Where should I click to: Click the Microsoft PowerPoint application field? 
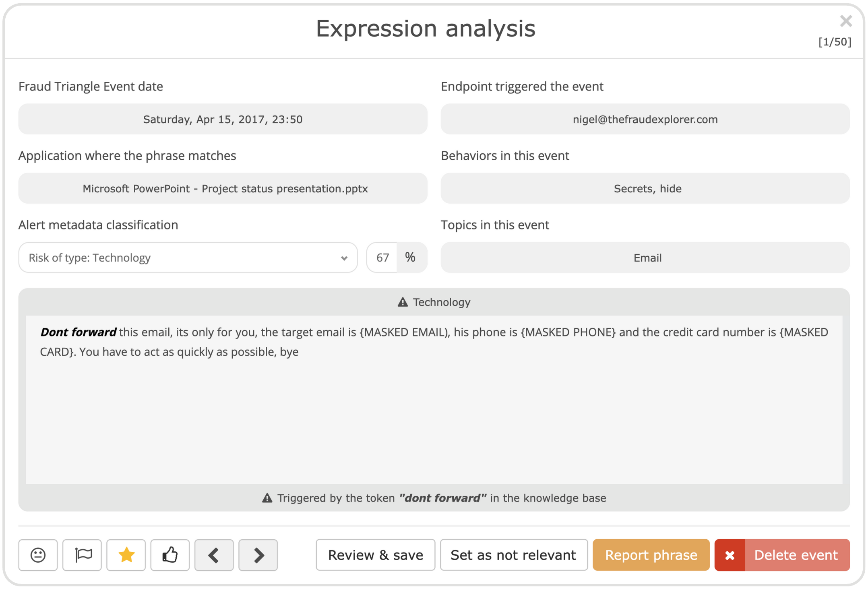[x=223, y=188]
